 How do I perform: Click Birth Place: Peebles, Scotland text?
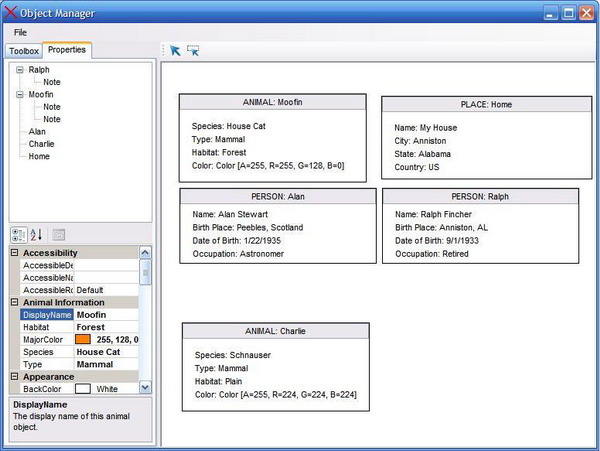248,228
